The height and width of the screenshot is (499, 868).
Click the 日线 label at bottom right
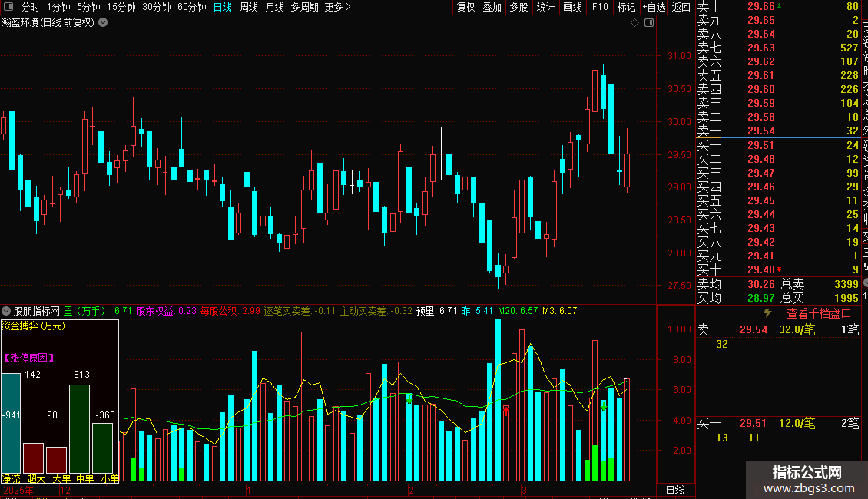(x=674, y=490)
